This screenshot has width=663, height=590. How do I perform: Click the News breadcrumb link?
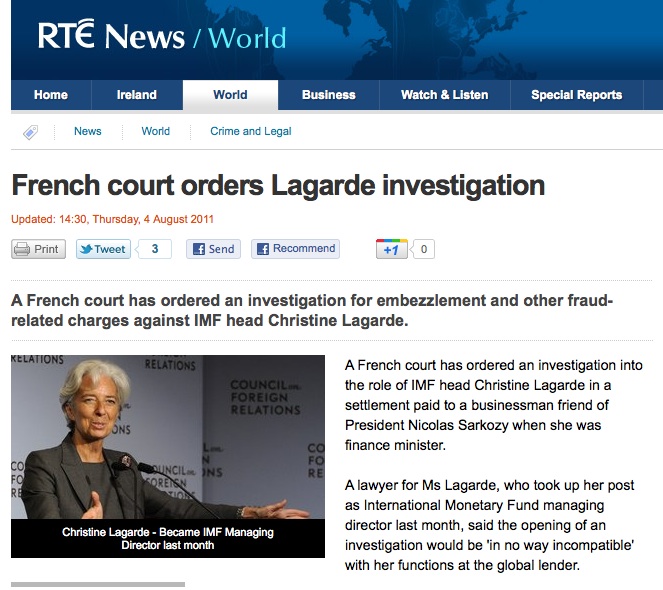pos(88,131)
